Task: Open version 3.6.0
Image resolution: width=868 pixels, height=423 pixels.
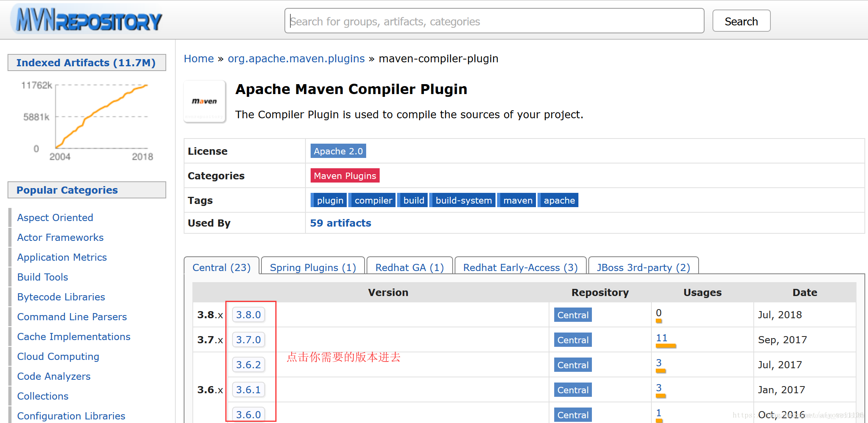Action: [x=248, y=415]
